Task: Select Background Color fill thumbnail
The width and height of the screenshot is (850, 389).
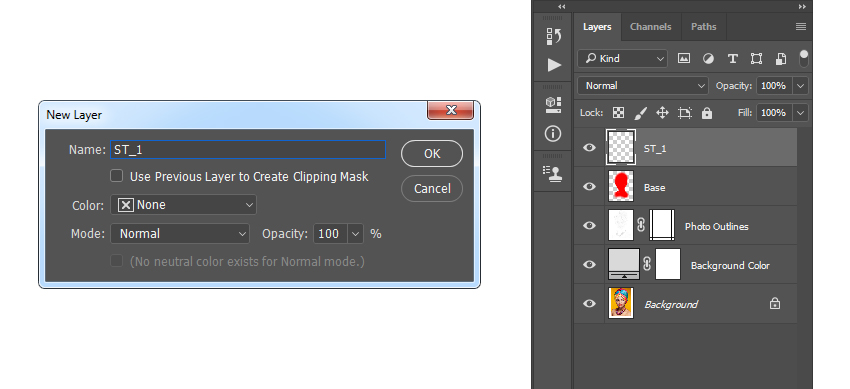Action: tap(624, 264)
